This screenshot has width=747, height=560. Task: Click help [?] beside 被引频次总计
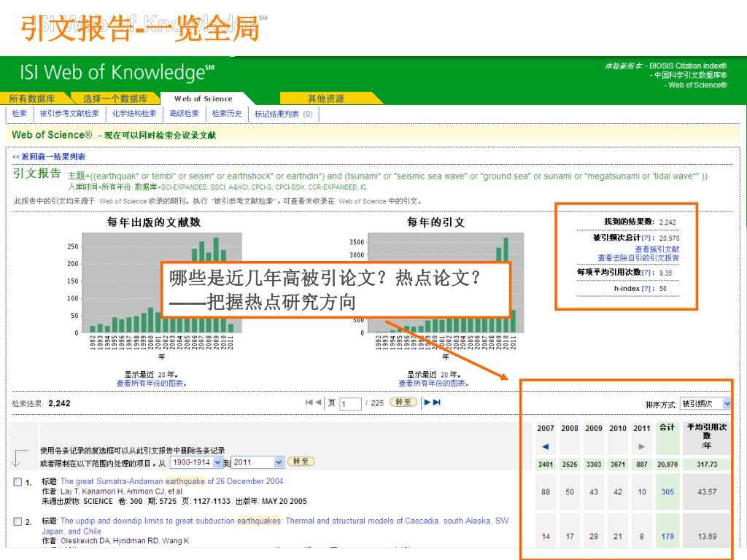coord(646,238)
